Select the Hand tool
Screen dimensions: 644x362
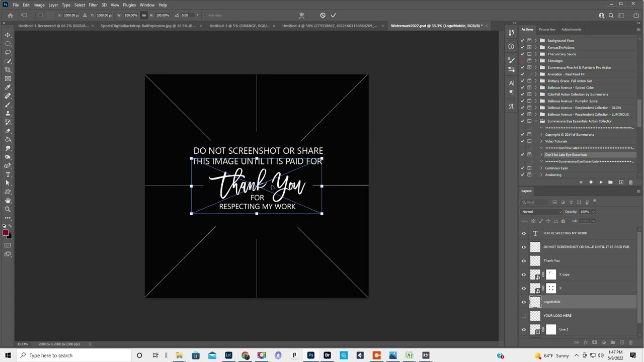pos(8,201)
